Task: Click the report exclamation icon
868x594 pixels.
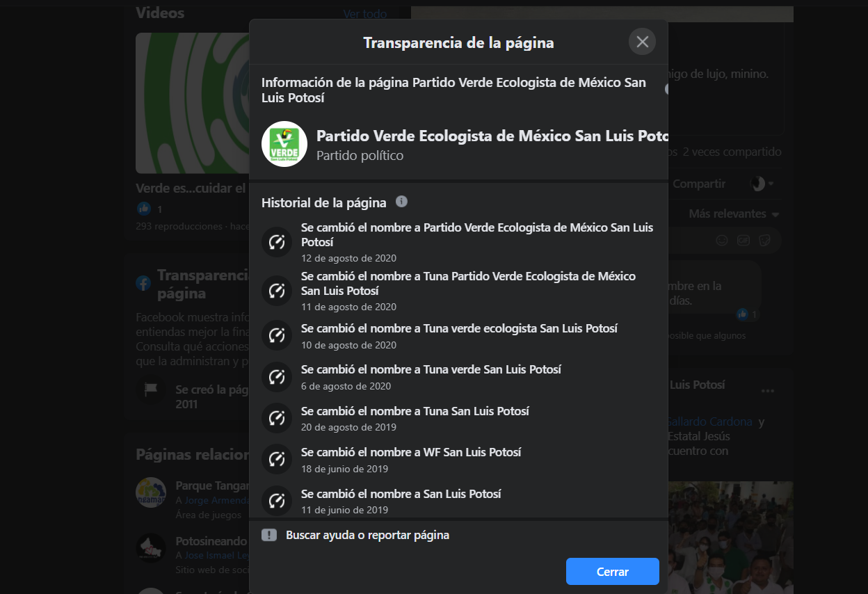Action: pos(269,535)
